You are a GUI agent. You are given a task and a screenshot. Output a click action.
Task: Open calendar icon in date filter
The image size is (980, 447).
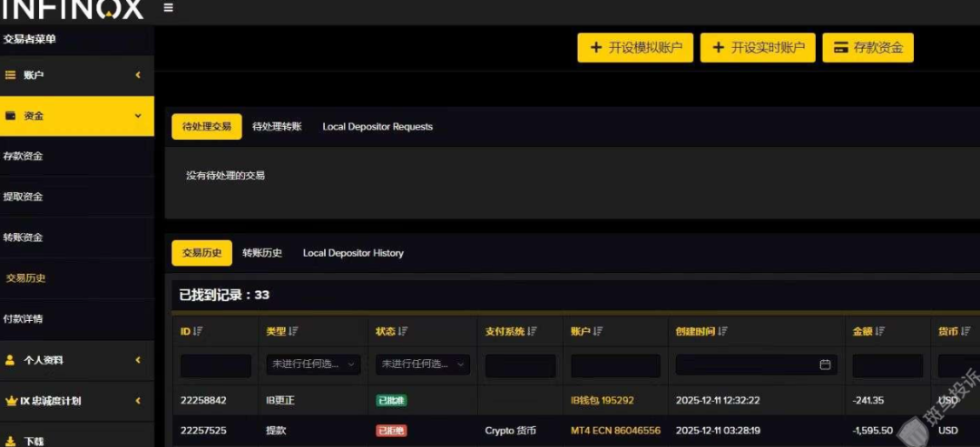[x=825, y=364]
